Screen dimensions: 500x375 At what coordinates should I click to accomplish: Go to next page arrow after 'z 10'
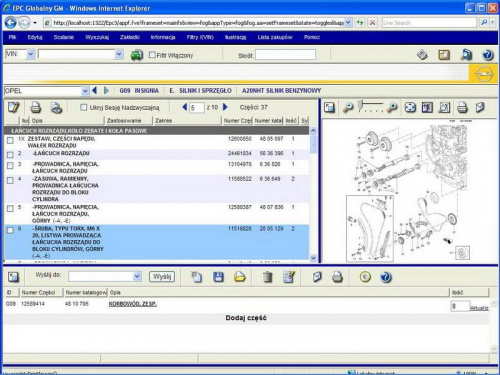click(225, 107)
